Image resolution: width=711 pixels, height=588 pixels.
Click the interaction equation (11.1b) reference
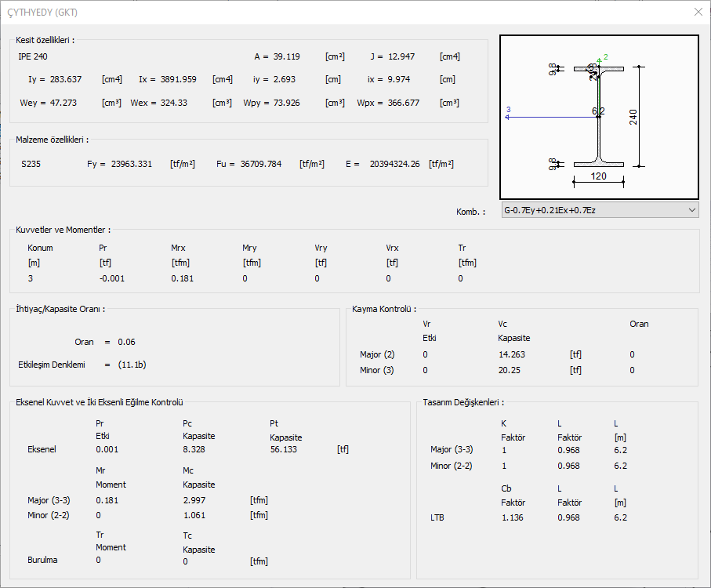(x=132, y=365)
